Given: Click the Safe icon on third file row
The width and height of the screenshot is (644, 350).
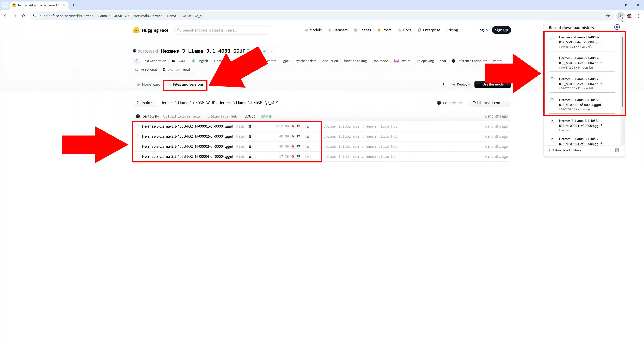Looking at the screenshot, I should pos(240,146).
